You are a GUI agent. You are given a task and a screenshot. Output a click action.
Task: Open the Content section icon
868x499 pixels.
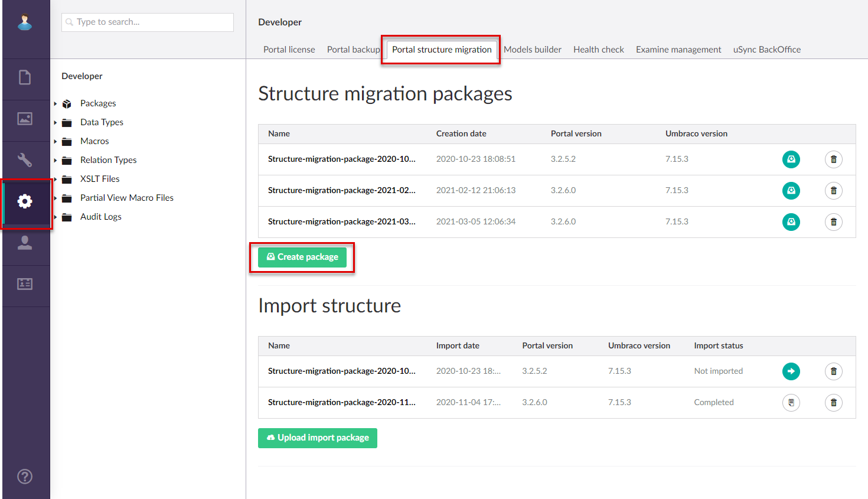tap(25, 77)
